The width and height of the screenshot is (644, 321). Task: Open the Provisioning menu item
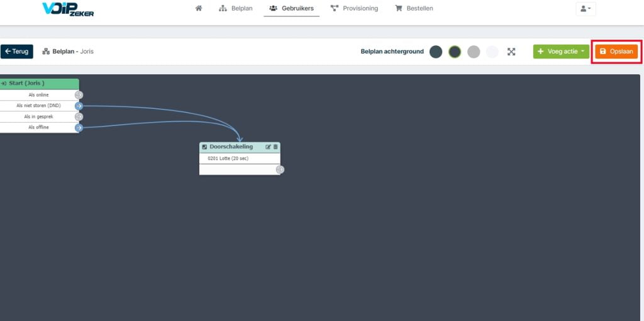point(354,8)
